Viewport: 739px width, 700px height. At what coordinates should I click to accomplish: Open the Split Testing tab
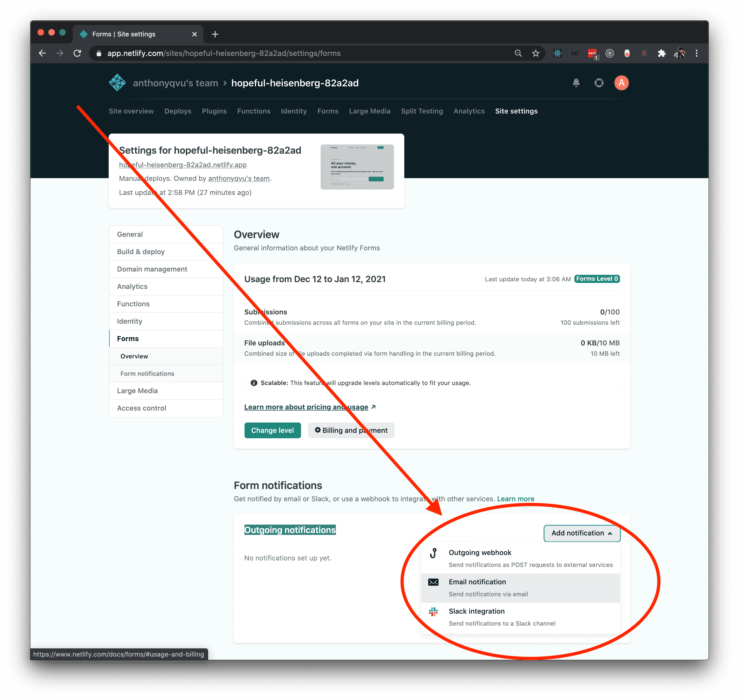[x=422, y=111]
